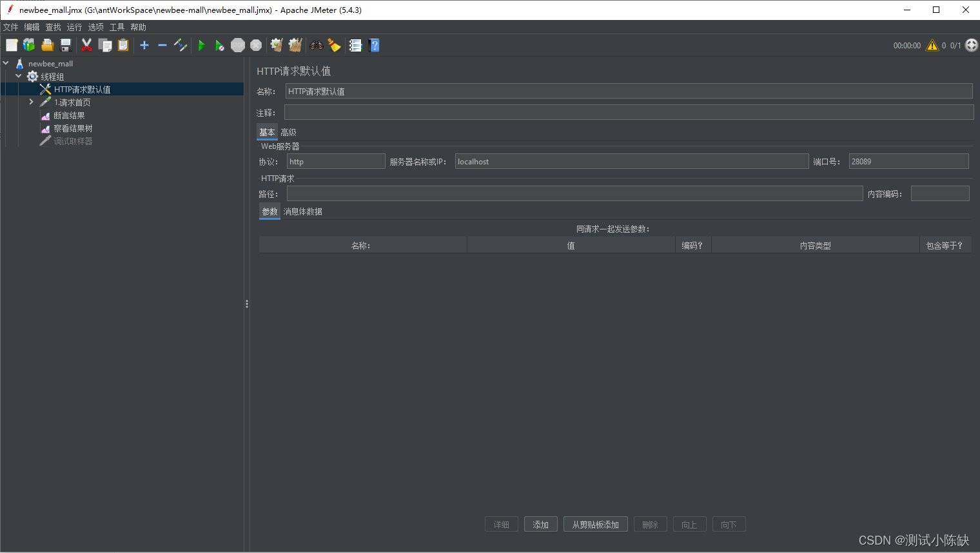Click the Clear results icon
980x553 pixels.
pos(277,45)
